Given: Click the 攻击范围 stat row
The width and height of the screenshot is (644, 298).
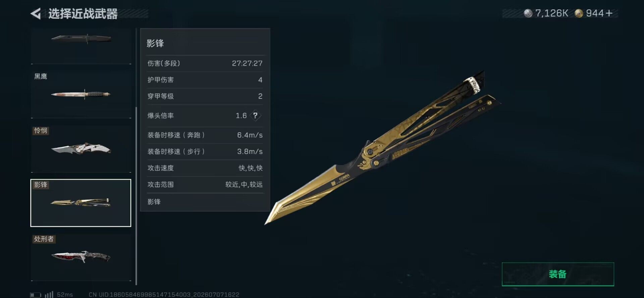Looking at the screenshot, I should [205, 184].
